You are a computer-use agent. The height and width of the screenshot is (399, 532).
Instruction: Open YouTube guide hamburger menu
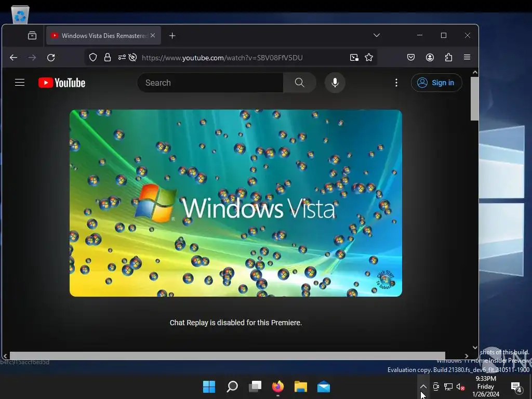click(20, 83)
